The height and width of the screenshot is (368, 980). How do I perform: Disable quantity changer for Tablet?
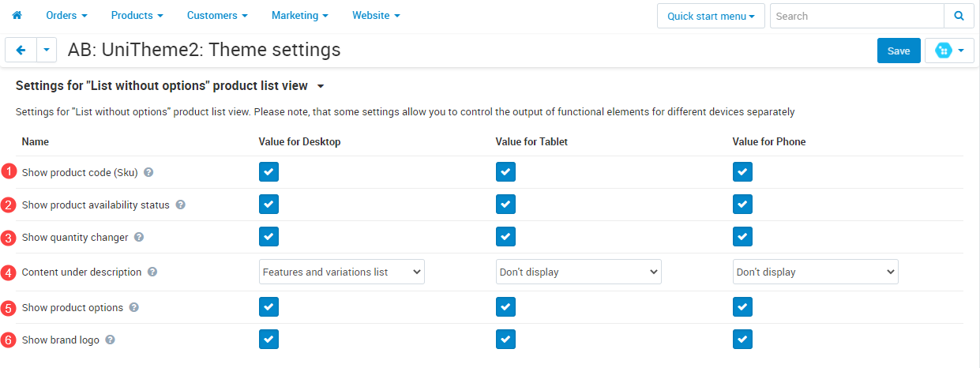(505, 237)
